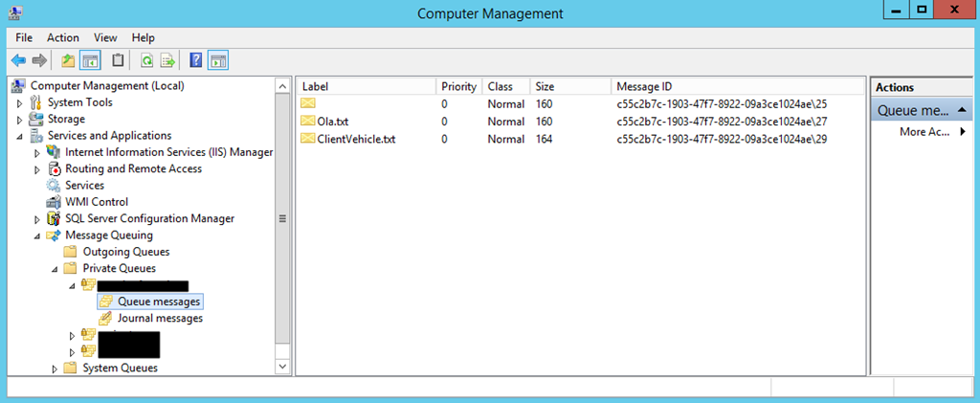The width and height of the screenshot is (980, 403).
Task: Expand Internet Information Services (IIS) Manager node
Action: [x=37, y=152]
